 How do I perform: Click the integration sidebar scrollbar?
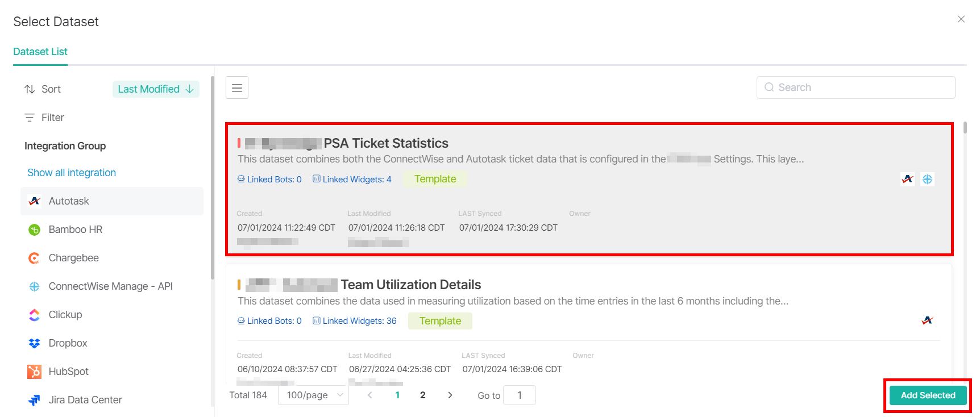point(213,177)
